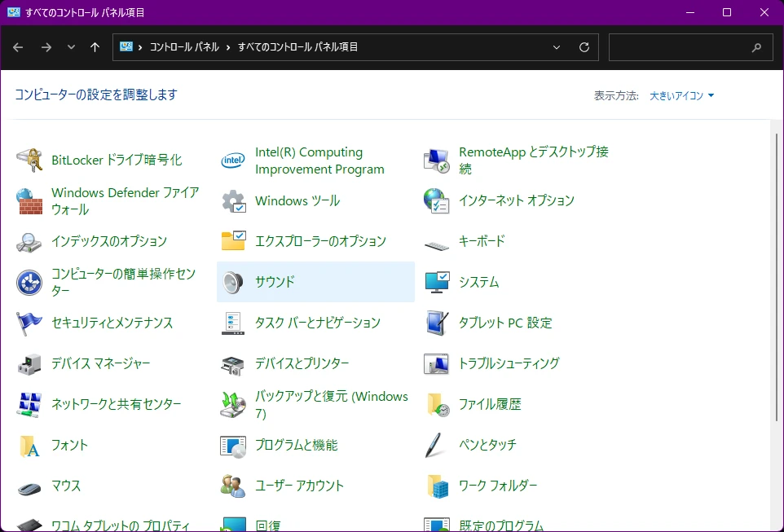Expand the address bar history dropdown
Screen dimensions: 784x532
click(557, 47)
